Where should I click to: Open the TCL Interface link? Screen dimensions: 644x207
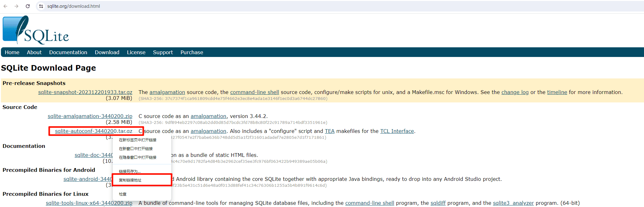pos(397,131)
